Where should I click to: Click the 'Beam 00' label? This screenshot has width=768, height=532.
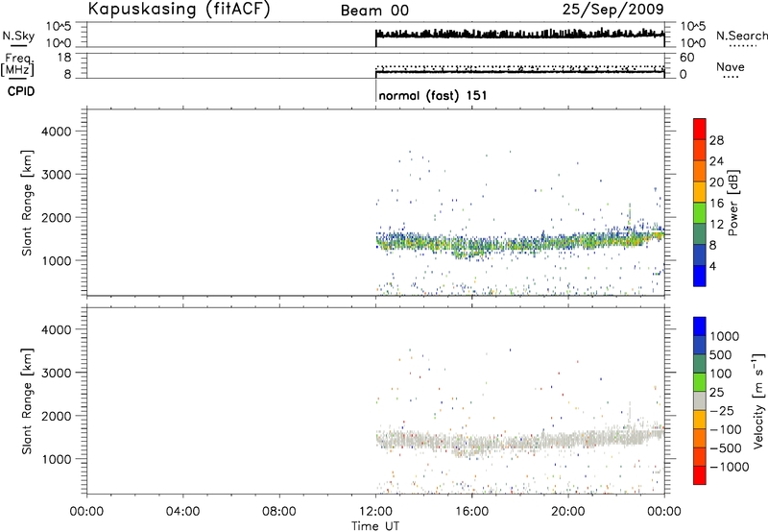[374, 11]
